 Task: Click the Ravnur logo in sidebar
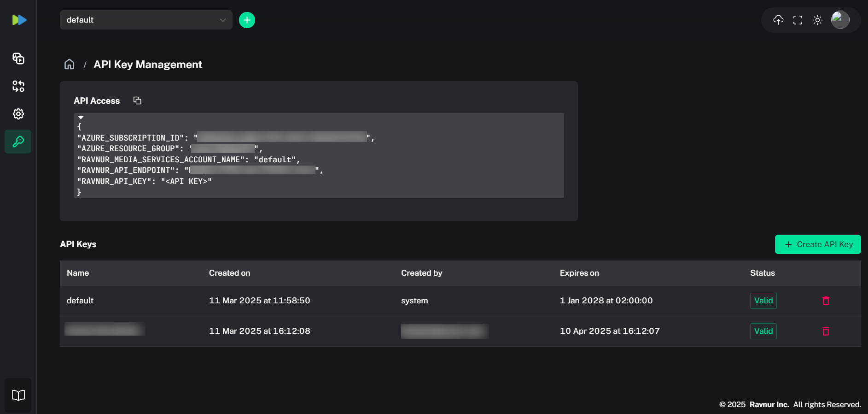pos(19,20)
